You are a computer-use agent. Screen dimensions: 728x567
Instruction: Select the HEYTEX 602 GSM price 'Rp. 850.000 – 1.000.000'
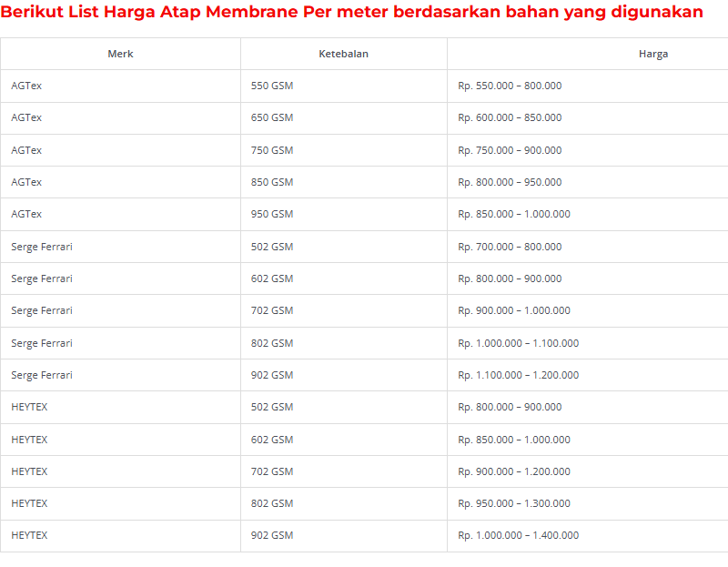point(514,440)
